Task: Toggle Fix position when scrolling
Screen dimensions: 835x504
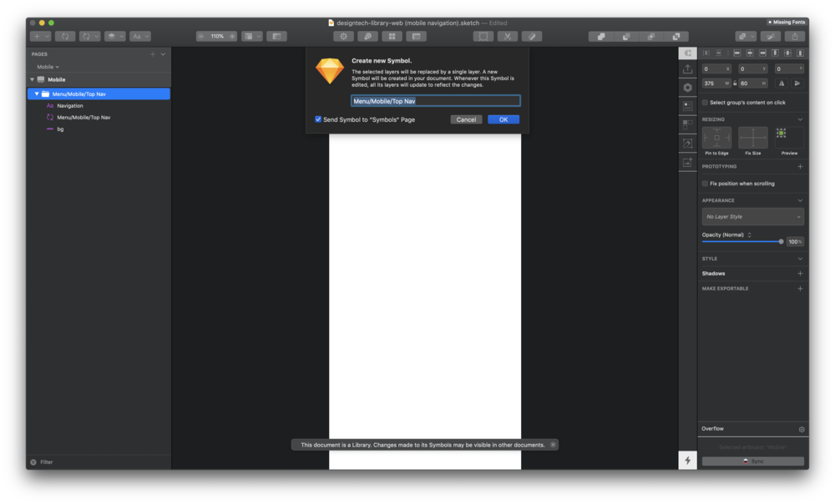Action: pyautogui.click(x=704, y=183)
